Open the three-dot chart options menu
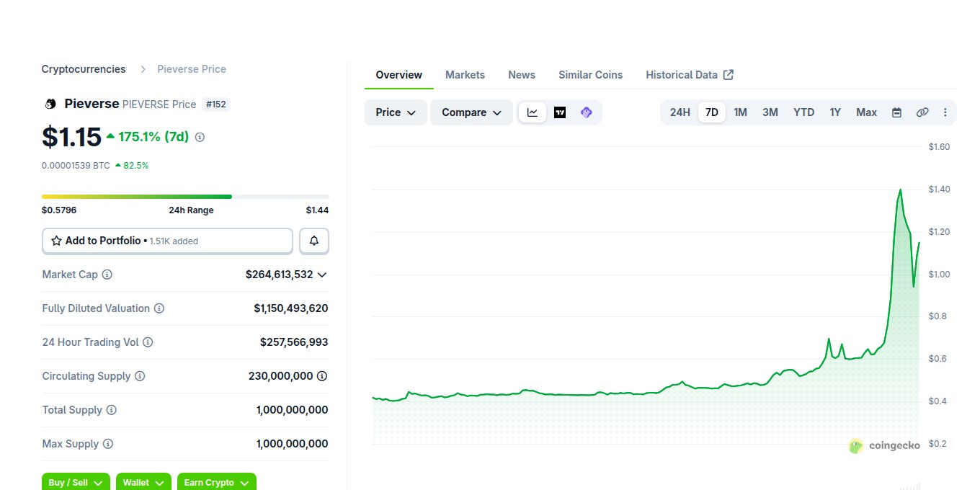This screenshot has height=490, width=980. pyautogui.click(x=945, y=112)
